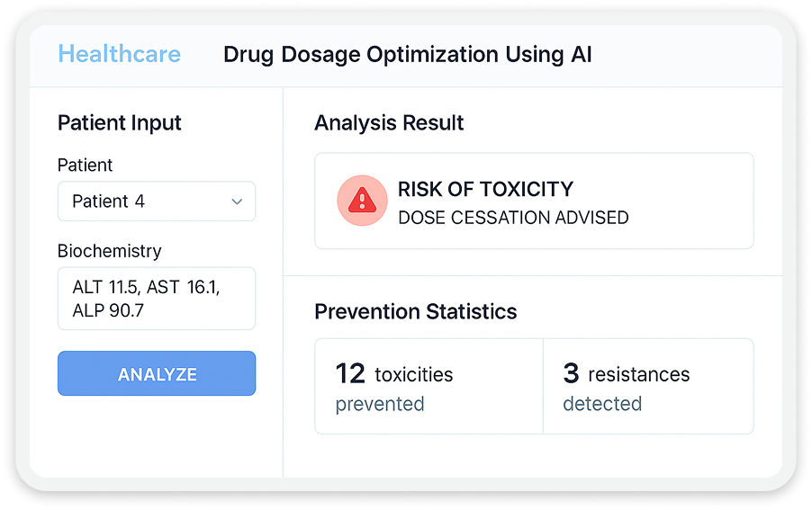Click the ALP 90.7 value text
812x510 pixels.
[x=108, y=311]
